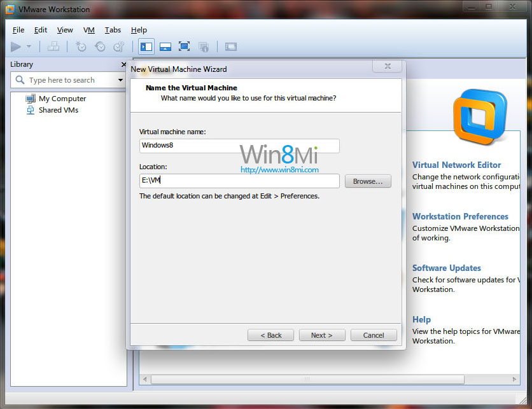Click the My Computer monitor icon
The height and width of the screenshot is (409, 532).
click(x=30, y=99)
